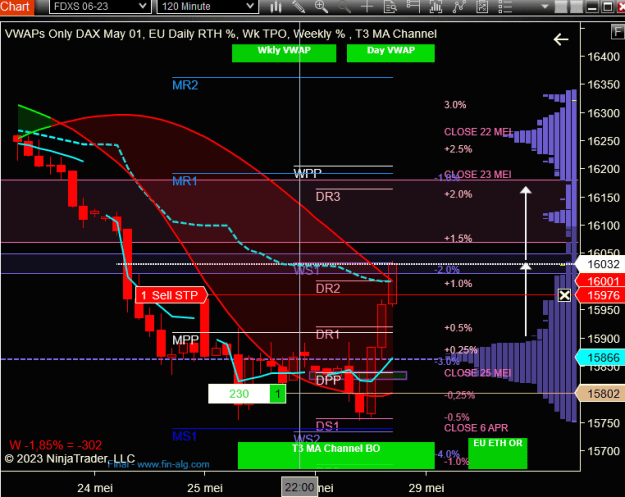Click the DR3 resistance label
625x497 pixels.
328,197
